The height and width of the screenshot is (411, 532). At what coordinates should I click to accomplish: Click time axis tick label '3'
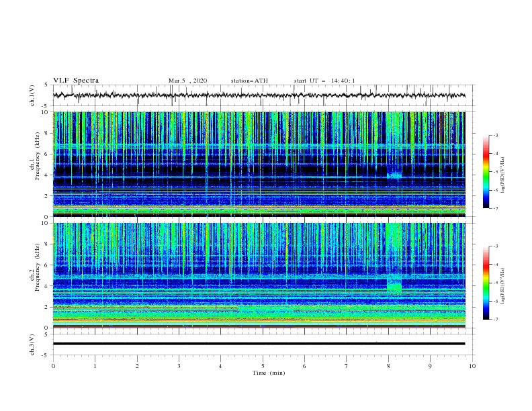(x=179, y=366)
